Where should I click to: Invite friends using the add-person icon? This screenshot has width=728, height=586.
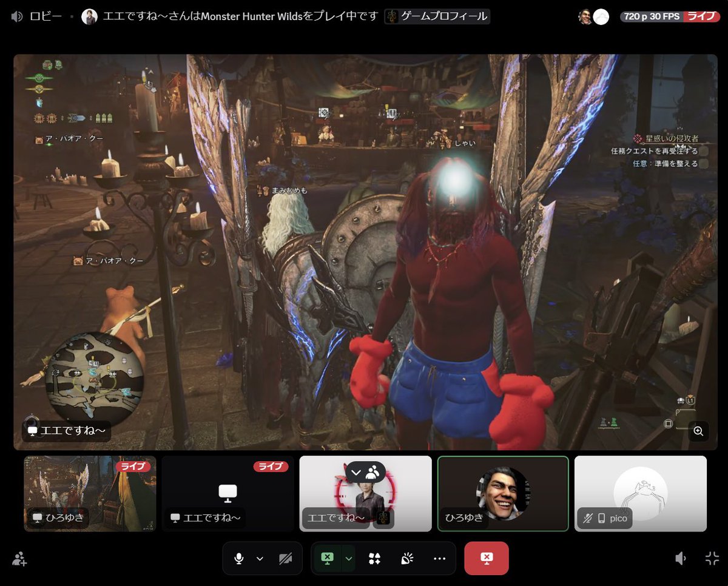click(19, 559)
